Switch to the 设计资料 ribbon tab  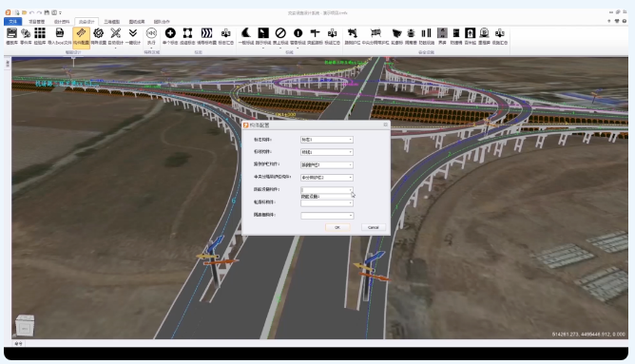[x=62, y=22]
